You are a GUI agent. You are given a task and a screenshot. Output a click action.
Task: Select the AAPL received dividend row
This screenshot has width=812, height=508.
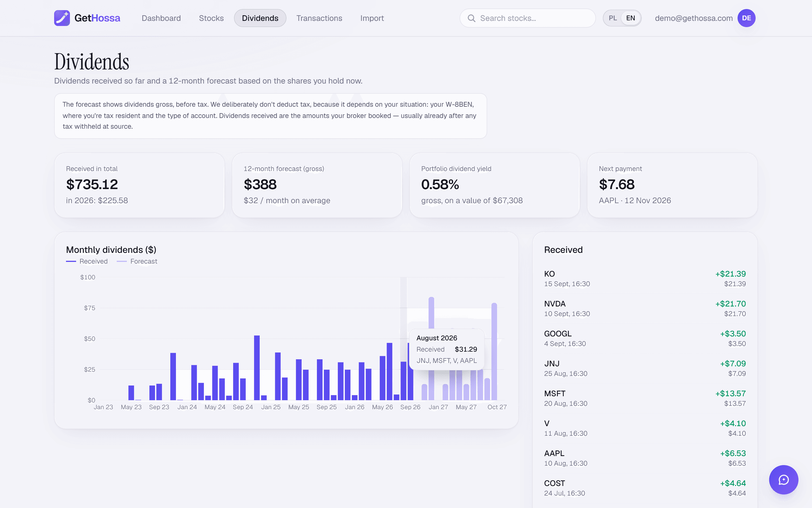[x=645, y=458]
